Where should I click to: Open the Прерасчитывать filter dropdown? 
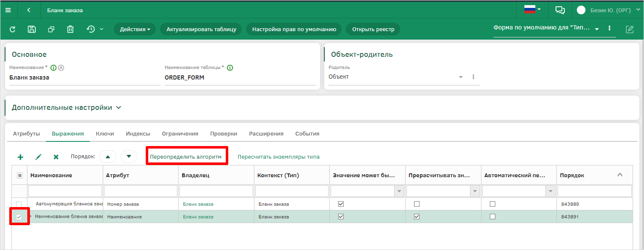(475, 191)
